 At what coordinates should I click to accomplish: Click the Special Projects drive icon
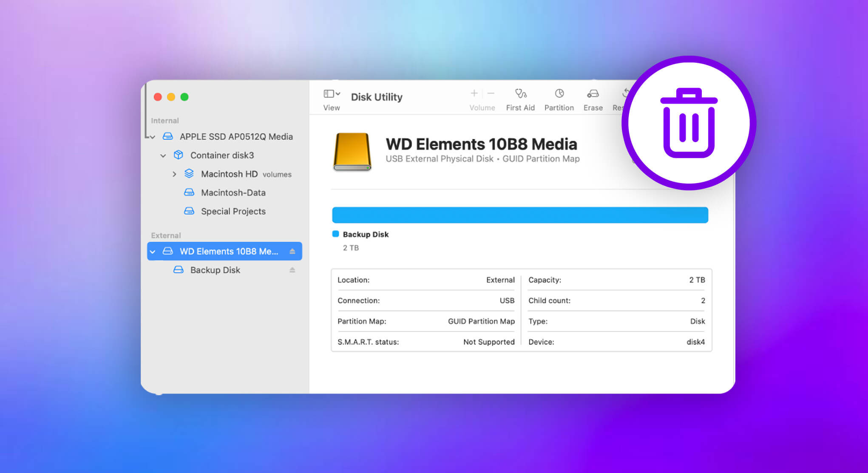click(x=189, y=211)
